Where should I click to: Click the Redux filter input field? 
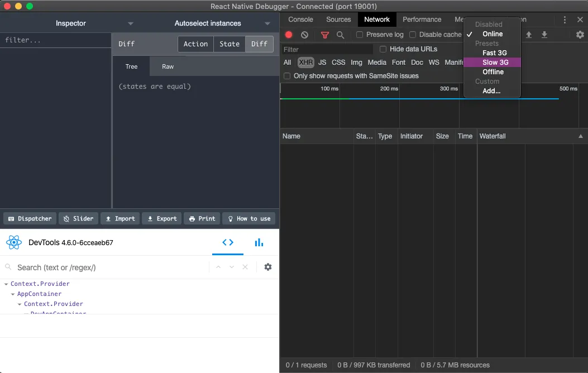click(x=56, y=40)
